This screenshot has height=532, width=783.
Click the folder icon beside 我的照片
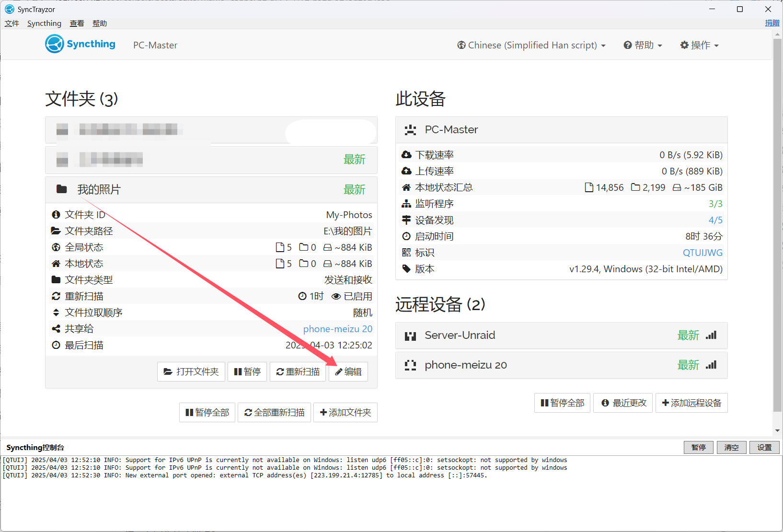pos(62,189)
